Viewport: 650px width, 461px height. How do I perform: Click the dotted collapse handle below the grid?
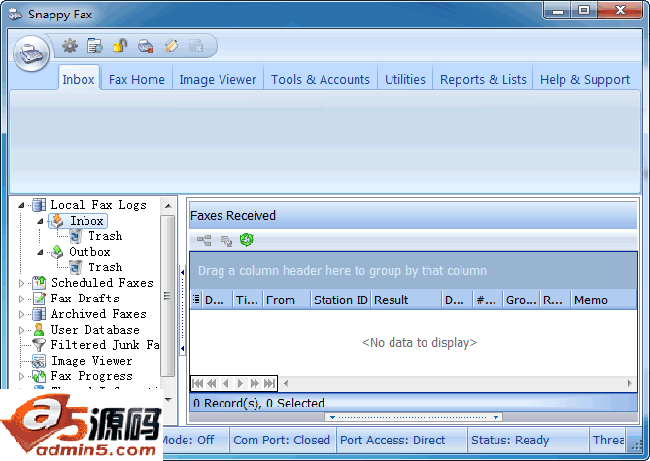(x=414, y=417)
